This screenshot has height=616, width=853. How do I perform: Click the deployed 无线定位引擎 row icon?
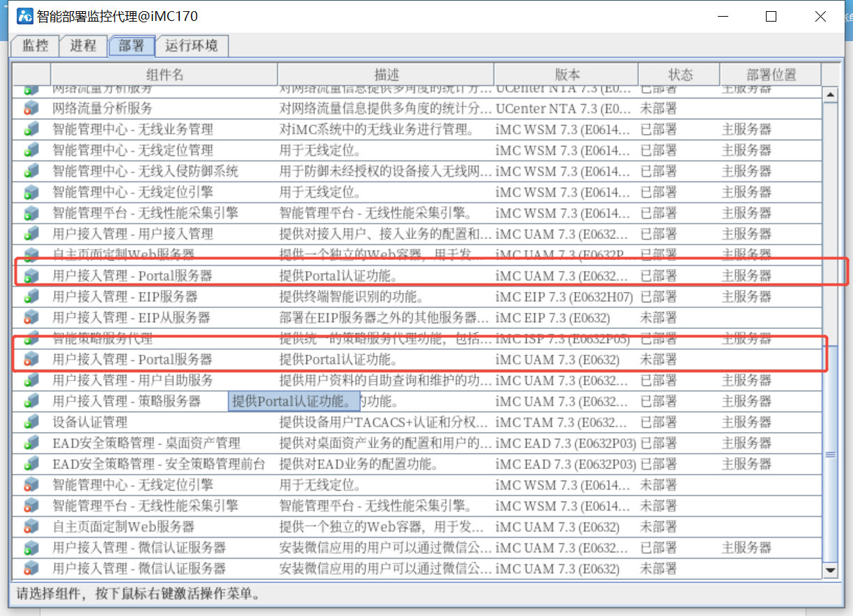(x=31, y=192)
